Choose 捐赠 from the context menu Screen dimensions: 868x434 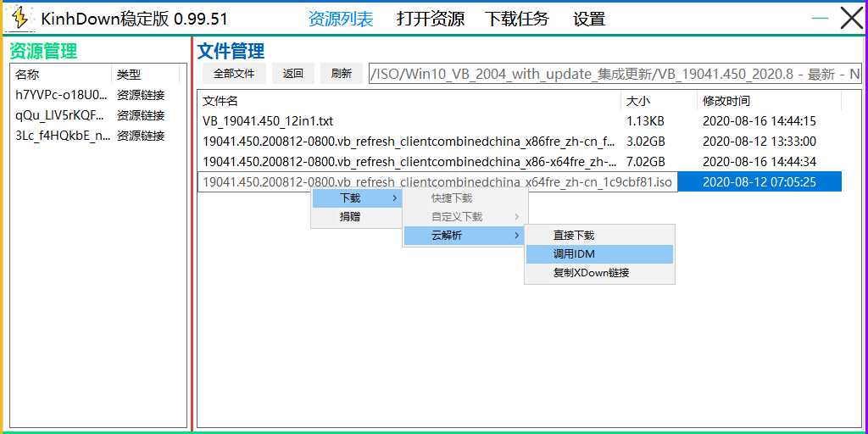click(350, 217)
